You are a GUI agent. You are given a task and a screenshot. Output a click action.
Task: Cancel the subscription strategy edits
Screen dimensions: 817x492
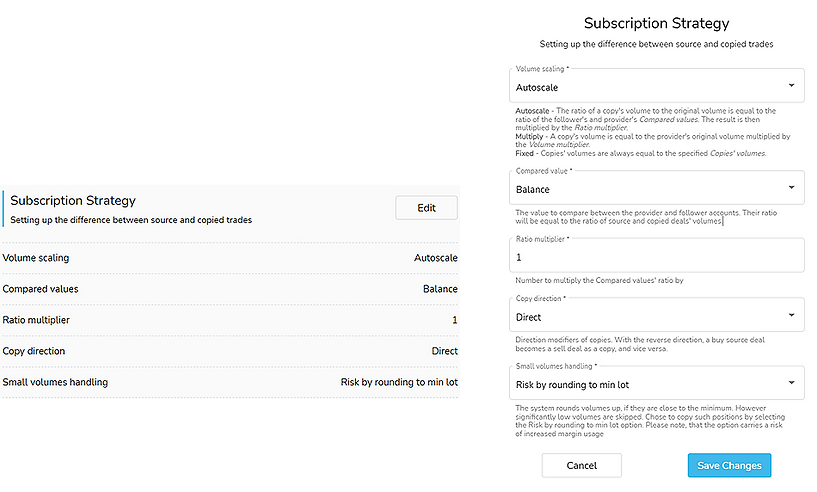pos(581,465)
